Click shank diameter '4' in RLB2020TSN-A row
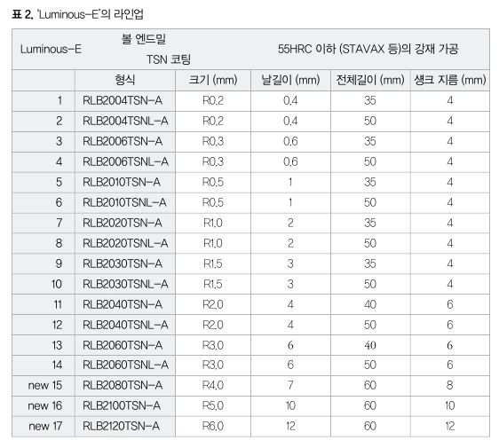499x448 pixels. (449, 223)
